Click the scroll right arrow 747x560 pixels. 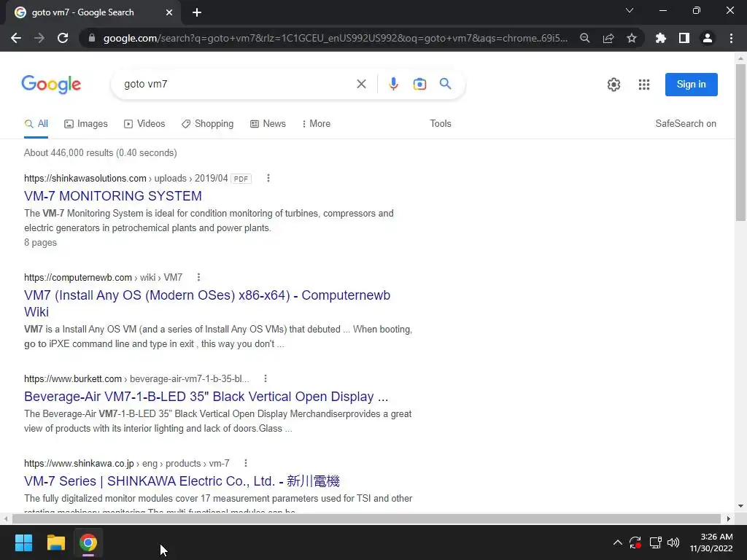pyautogui.click(x=728, y=518)
